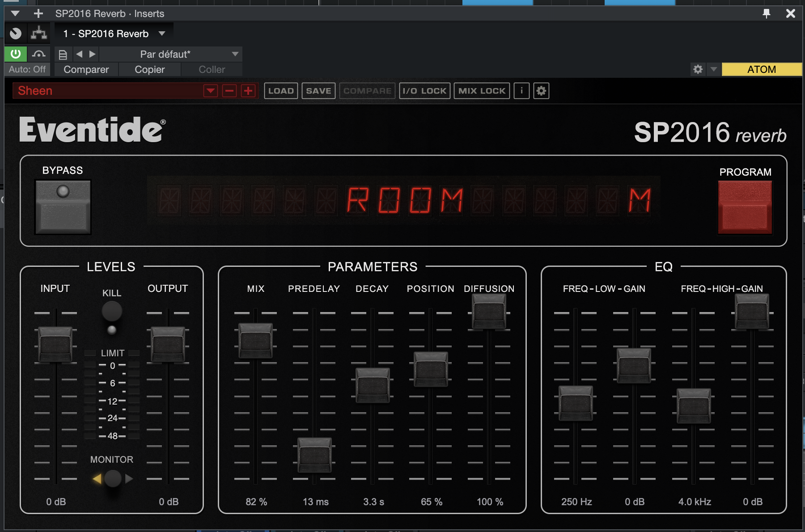This screenshot has width=805, height=532.
Task: Click the COMPARE button
Action: 367,91
